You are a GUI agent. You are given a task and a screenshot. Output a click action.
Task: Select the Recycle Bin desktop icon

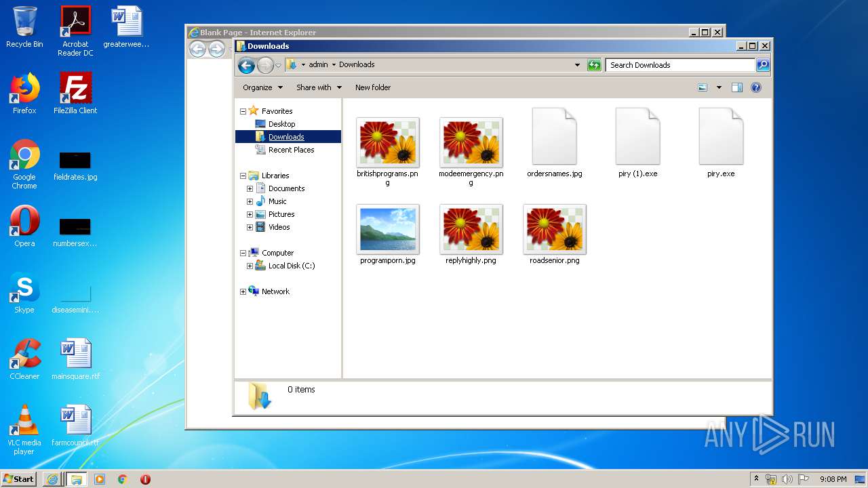point(24,27)
